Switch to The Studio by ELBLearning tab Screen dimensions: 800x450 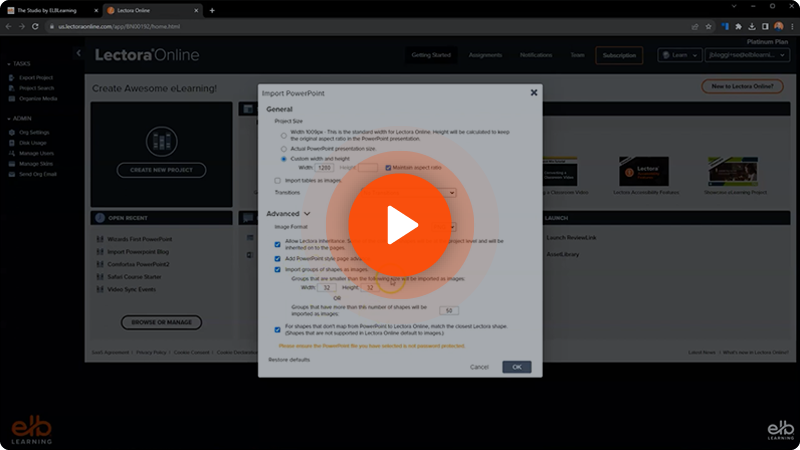(47, 10)
